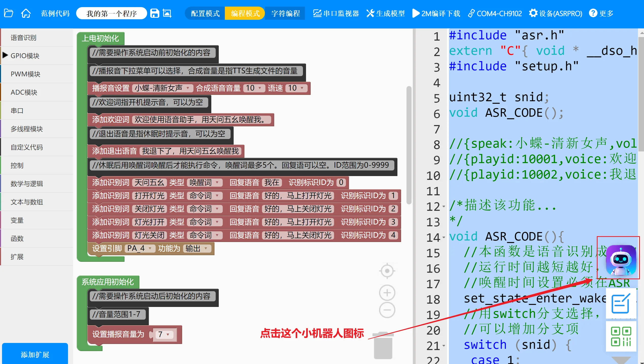Screen dimensions: 644x364
Task: Click 2M编译下载 to compile and download
Action: tap(436, 13)
